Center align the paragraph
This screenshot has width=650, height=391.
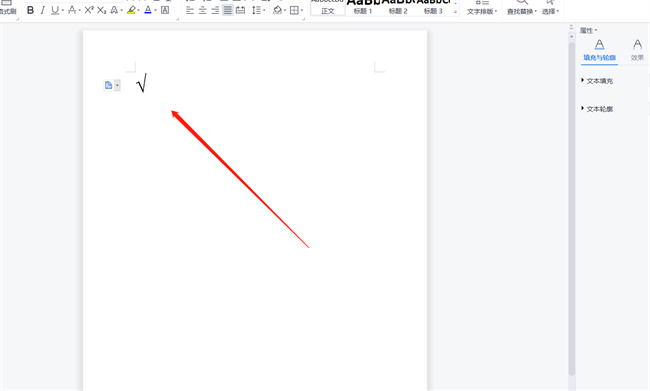tap(202, 10)
